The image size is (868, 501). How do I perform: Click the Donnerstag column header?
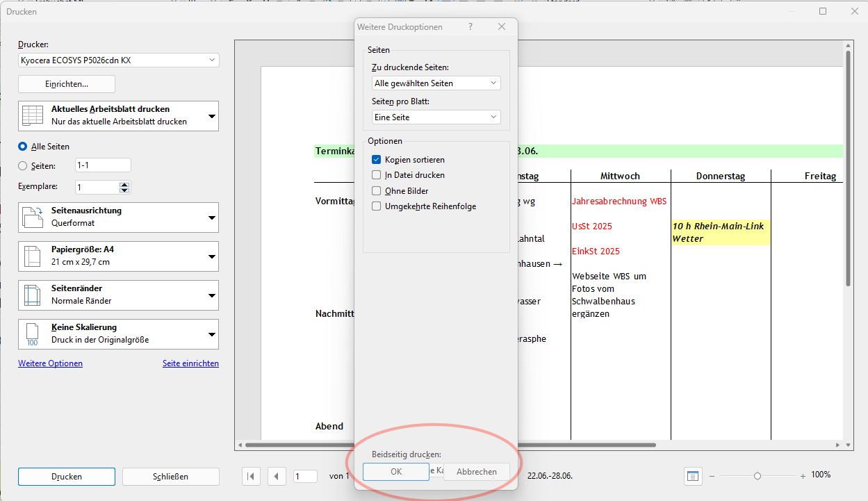721,176
